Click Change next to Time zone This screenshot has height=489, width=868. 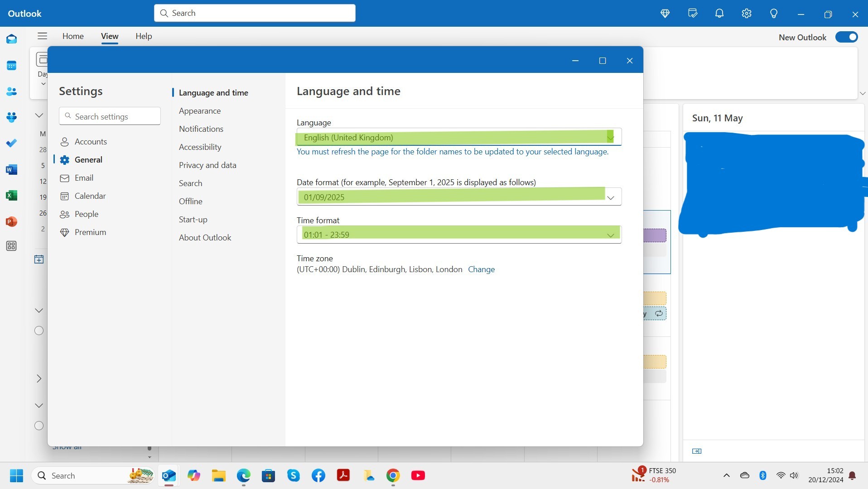tap(481, 269)
